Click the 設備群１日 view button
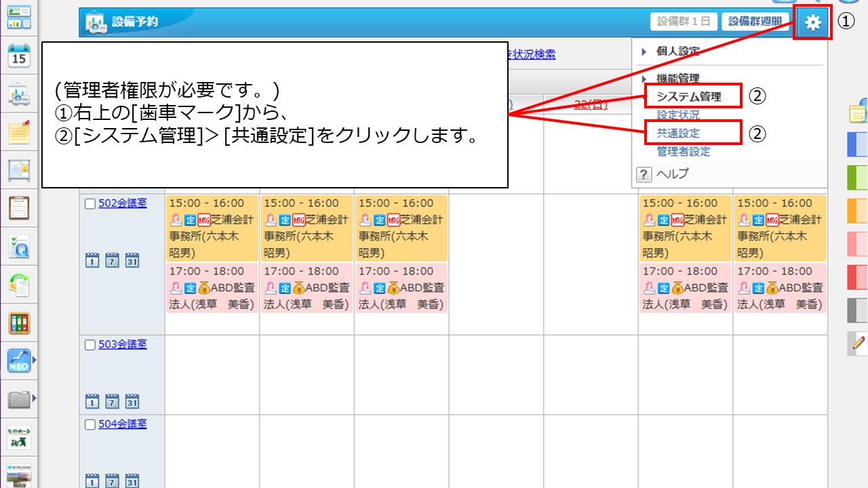The width and height of the screenshot is (868, 488). tap(684, 22)
